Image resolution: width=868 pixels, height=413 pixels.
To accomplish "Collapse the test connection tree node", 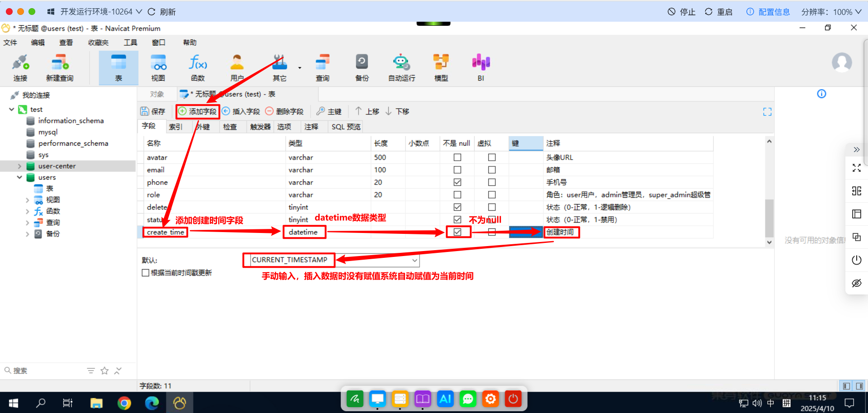I will pyautogui.click(x=12, y=109).
